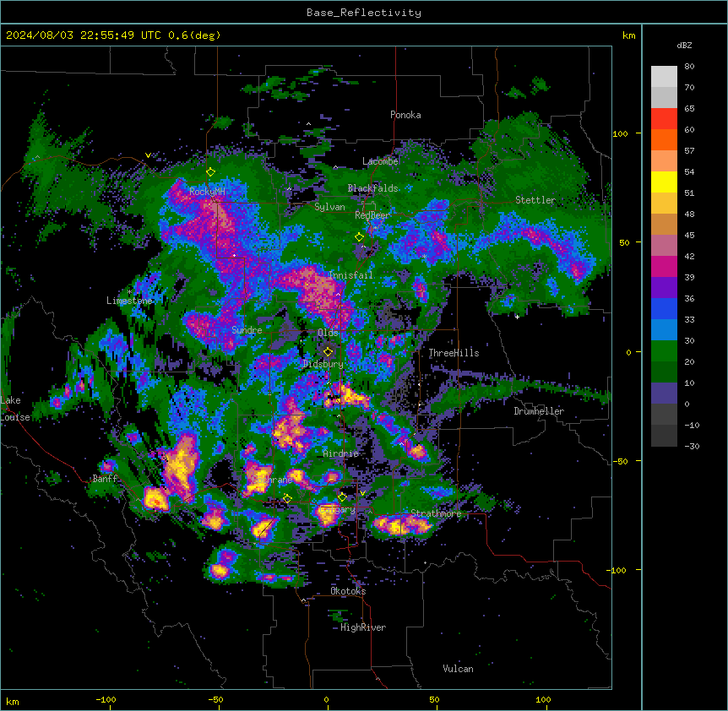Click the Base_Reflectivity title
This screenshot has height=711, width=728.
click(x=364, y=13)
